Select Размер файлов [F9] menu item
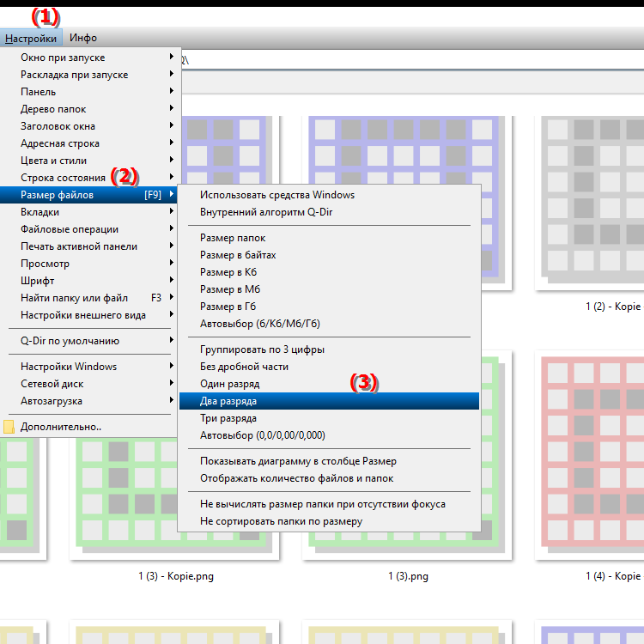The height and width of the screenshot is (644, 644). pyautogui.click(x=88, y=195)
